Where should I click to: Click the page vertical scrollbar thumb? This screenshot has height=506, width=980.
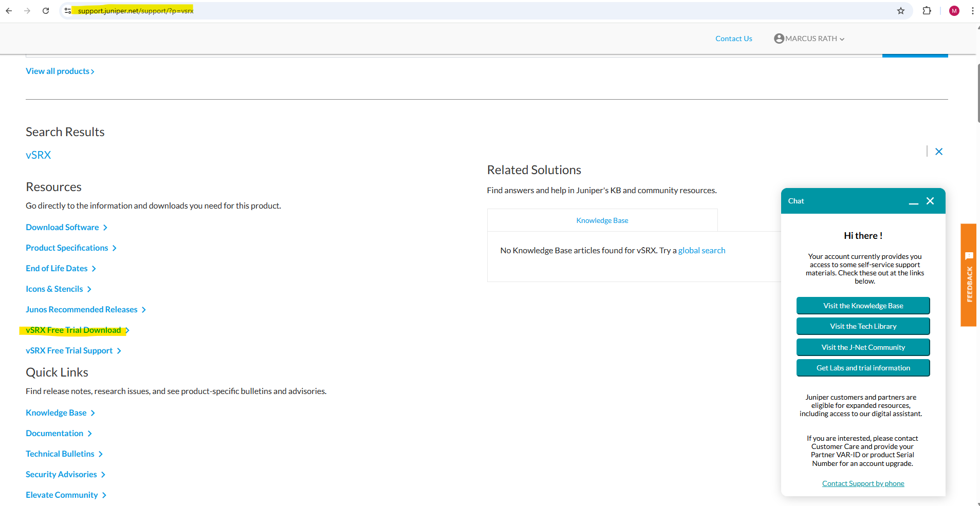978,93
